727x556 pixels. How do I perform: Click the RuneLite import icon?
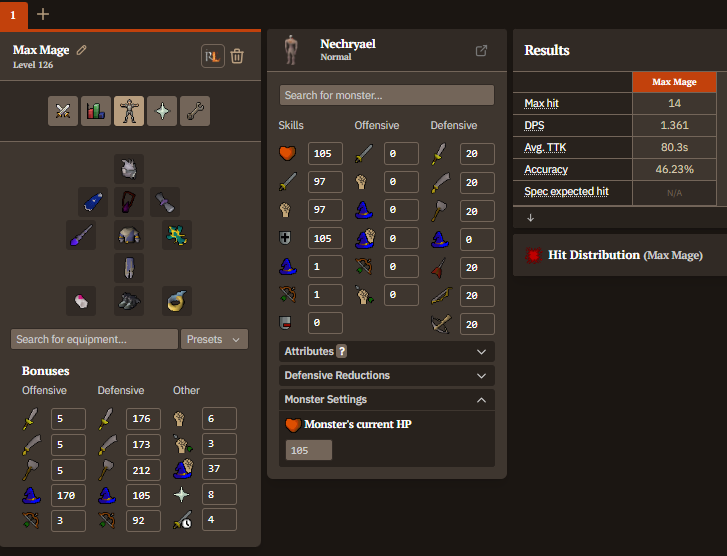212,56
